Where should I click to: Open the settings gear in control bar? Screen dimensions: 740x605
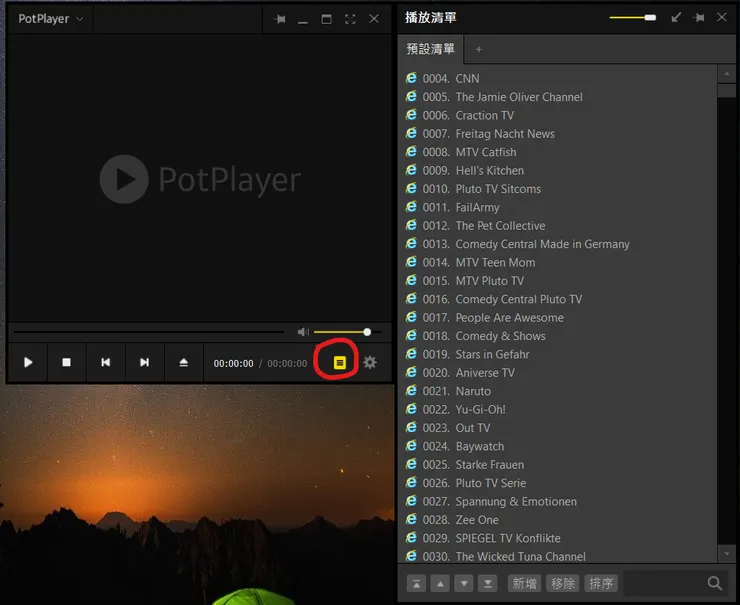click(370, 363)
